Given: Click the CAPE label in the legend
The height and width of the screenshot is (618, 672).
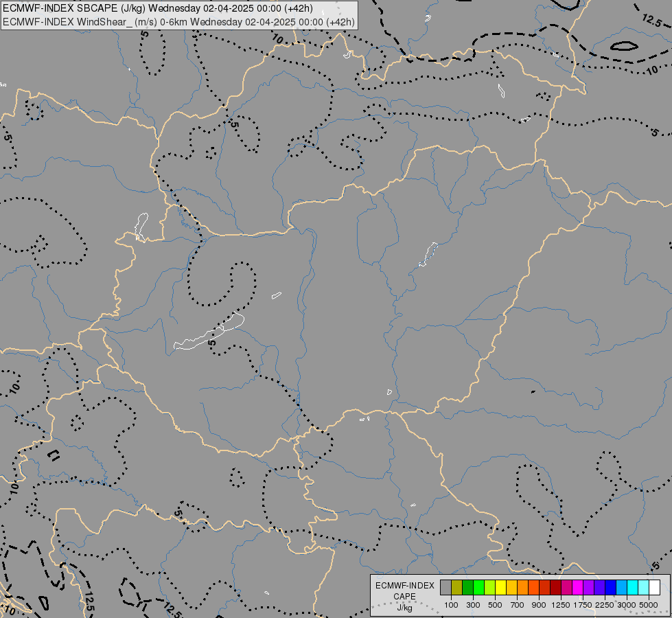Looking at the screenshot, I should pos(404,597).
